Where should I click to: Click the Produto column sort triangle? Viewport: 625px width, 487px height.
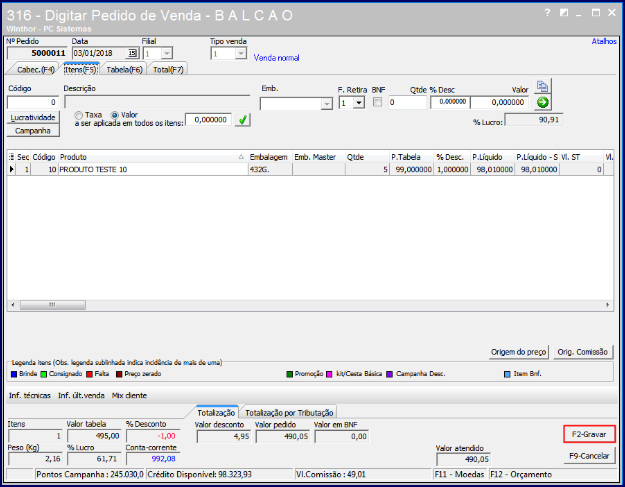241,157
